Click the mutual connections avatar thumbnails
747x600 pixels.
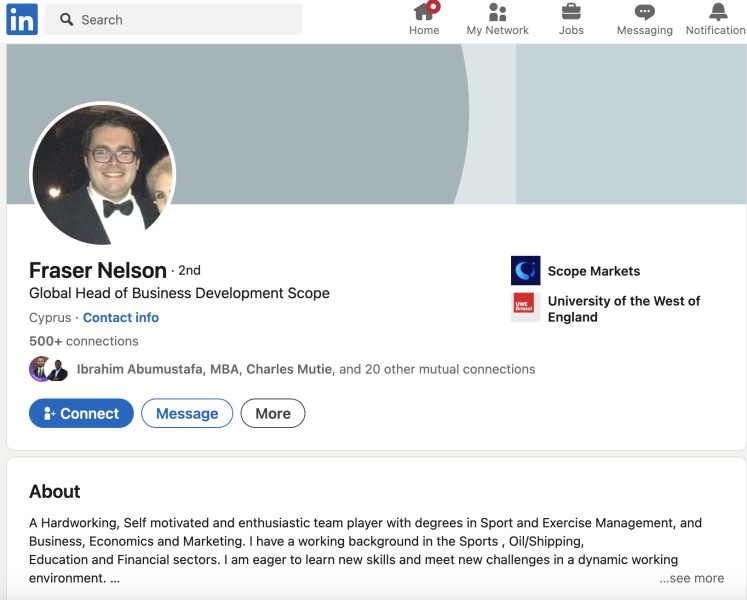pos(48,369)
